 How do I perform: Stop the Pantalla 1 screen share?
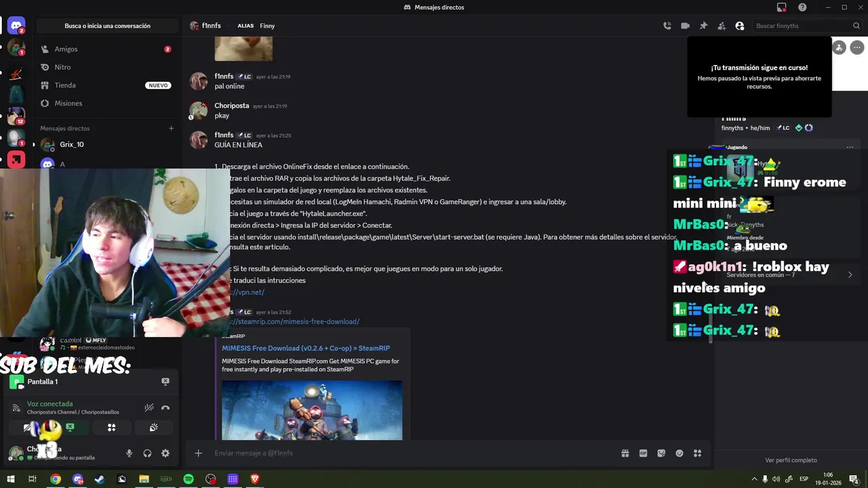tap(165, 382)
